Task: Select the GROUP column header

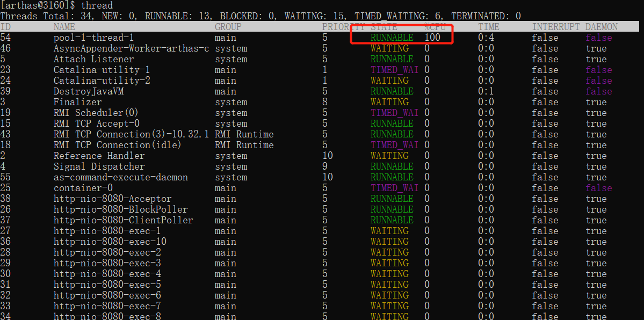Action: click(228, 27)
